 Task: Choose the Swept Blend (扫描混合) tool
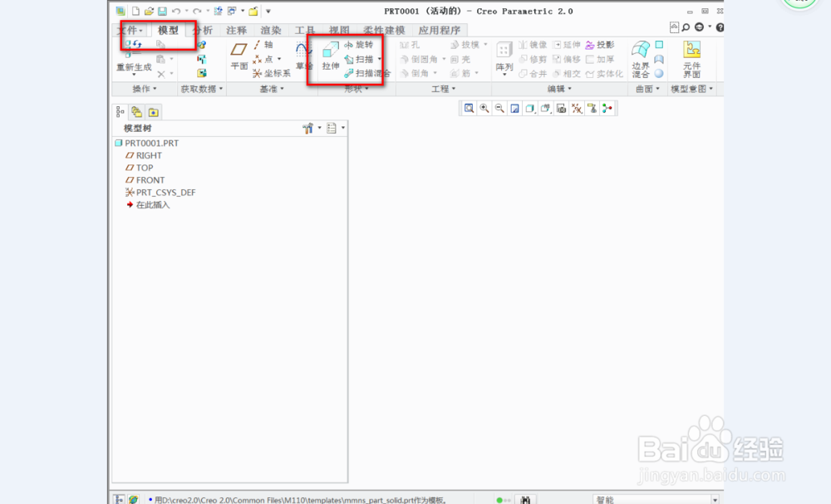367,74
